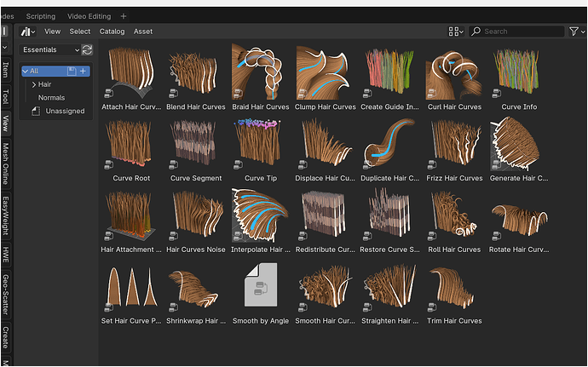The width and height of the screenshot is (588, 367).
Task: Select the Curve Segment asset
Action: click(196, 149)
